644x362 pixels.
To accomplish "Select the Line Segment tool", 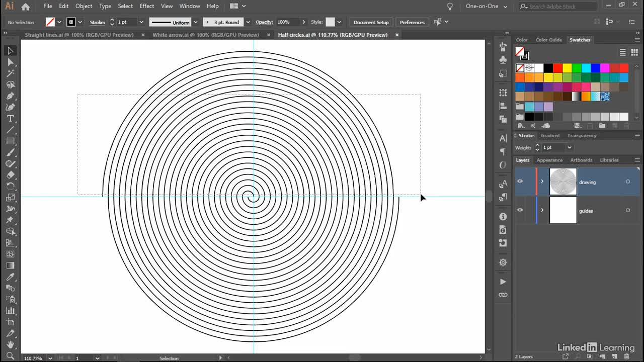I will coord(10,130).
